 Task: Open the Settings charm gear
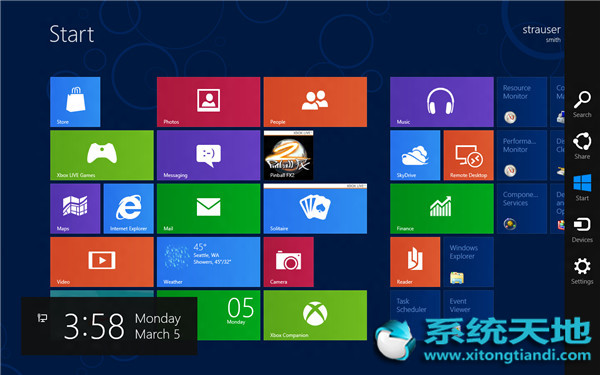coord(582,271)
